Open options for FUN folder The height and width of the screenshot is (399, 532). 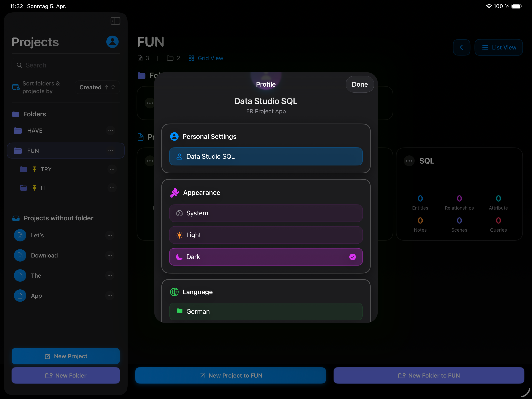point(110,151)
